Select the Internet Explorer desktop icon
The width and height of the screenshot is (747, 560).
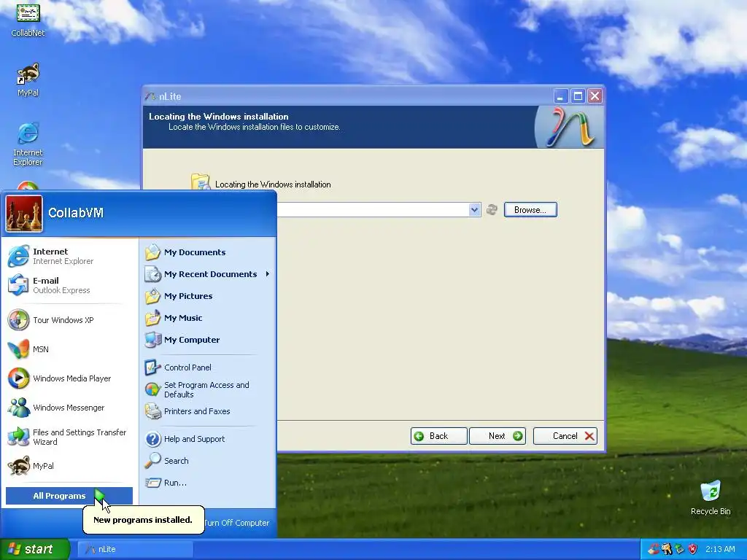point(28,144)
